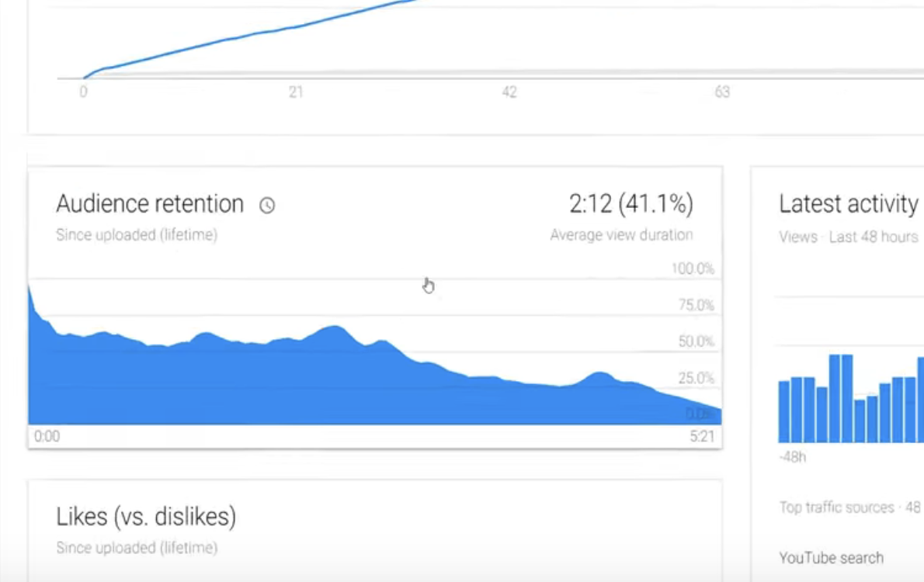
Task: Open the Latest activity card heading
Action: point(849,204)
